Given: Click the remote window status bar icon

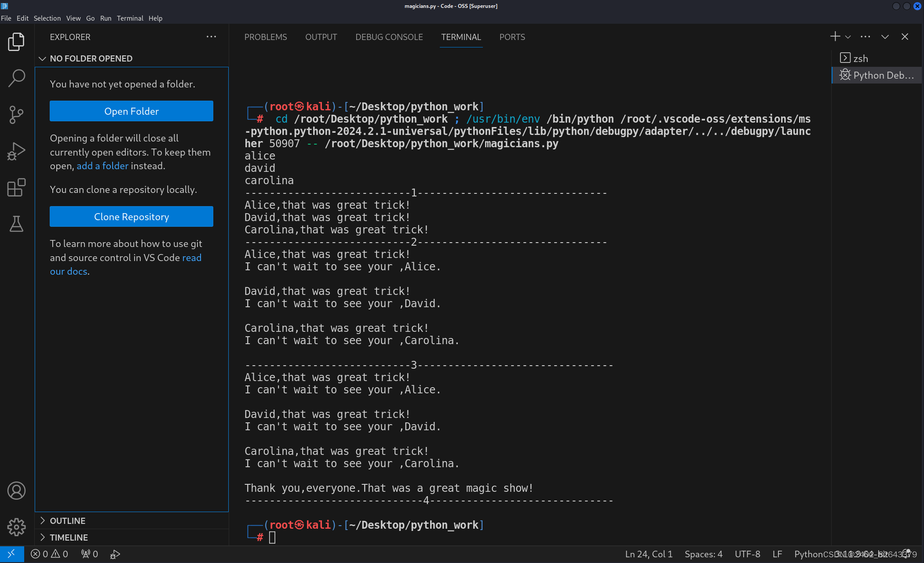Looking at the screenshot, I should tap(12, 554).
